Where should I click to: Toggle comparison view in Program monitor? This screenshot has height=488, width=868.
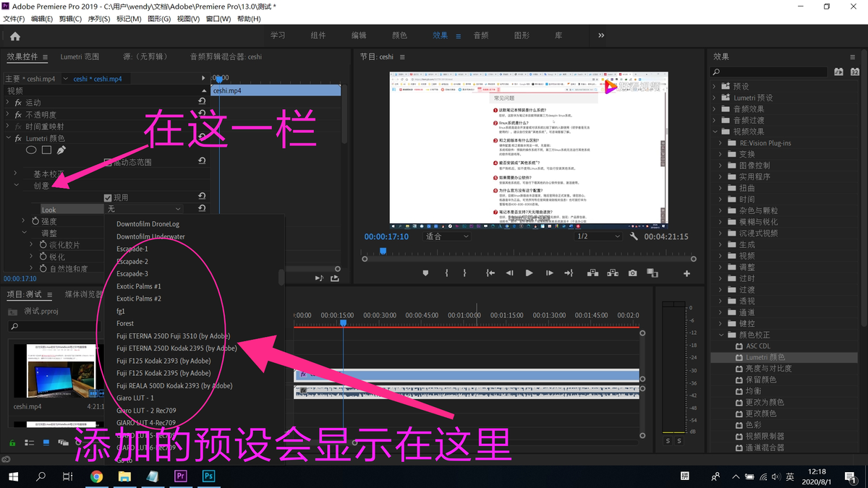(x=652, y=273)
